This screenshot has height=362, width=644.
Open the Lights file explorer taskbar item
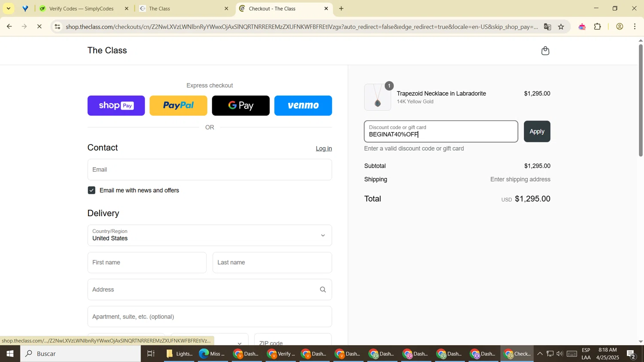point(179,354)
